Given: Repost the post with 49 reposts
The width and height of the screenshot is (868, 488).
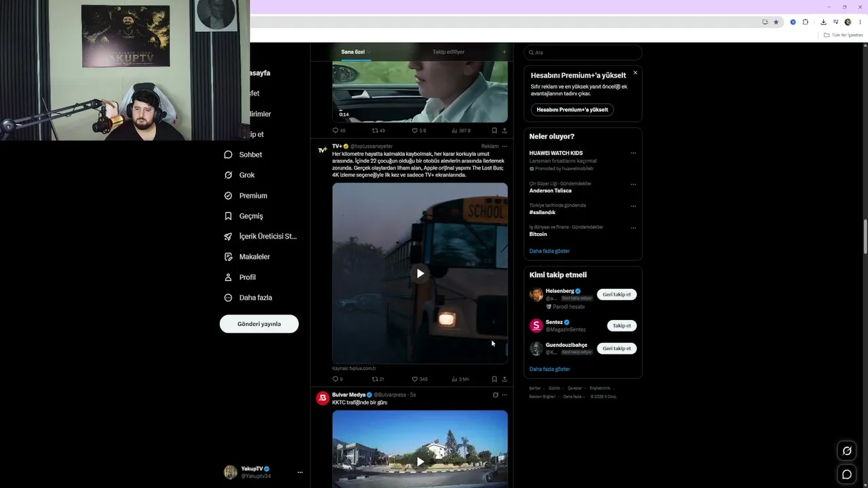Looking at the screenshot, I should pyautogui.click(x=375, y=130).
